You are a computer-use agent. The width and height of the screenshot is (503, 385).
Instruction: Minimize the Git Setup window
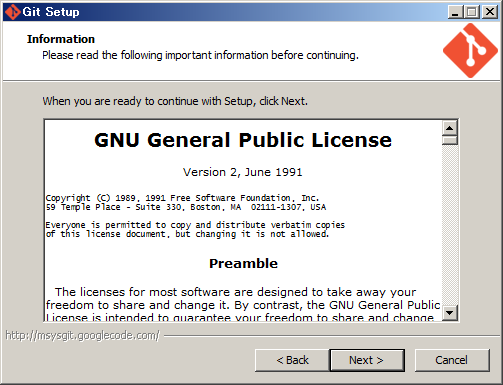coord(455,12)
